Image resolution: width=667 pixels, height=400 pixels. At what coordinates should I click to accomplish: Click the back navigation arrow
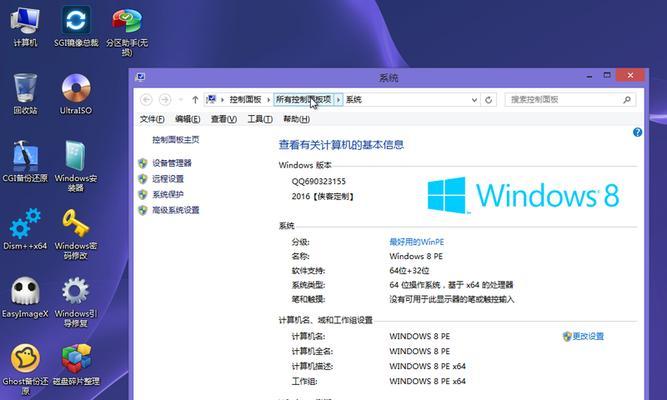[146, 100]
